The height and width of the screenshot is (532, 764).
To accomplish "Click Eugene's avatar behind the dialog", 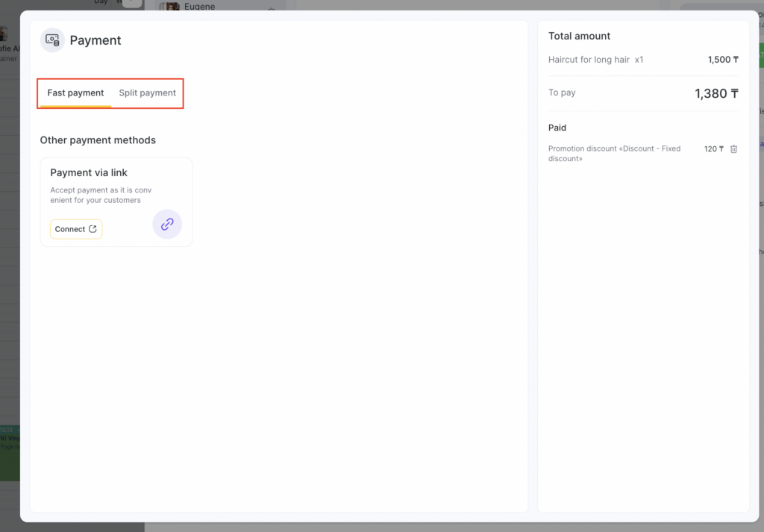I will [172, 7].
